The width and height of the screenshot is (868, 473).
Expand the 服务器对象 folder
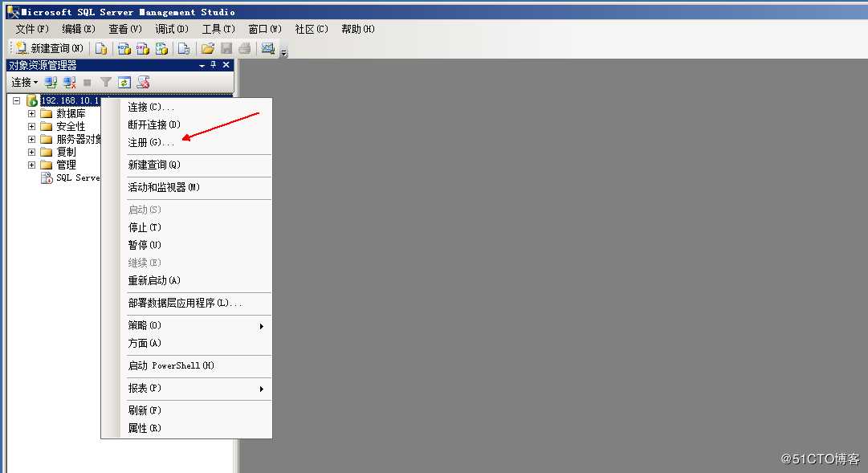click(x=31, y=139)
